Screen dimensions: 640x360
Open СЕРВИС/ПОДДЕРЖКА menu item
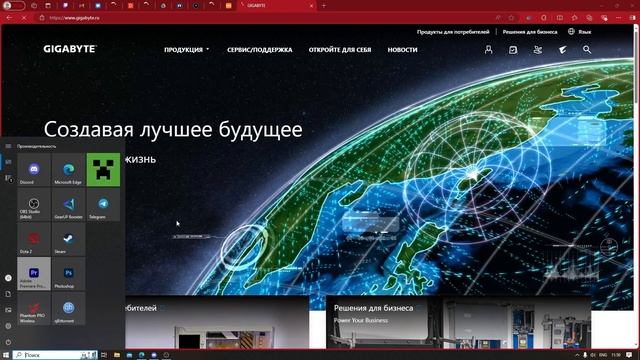coord(260,50)
